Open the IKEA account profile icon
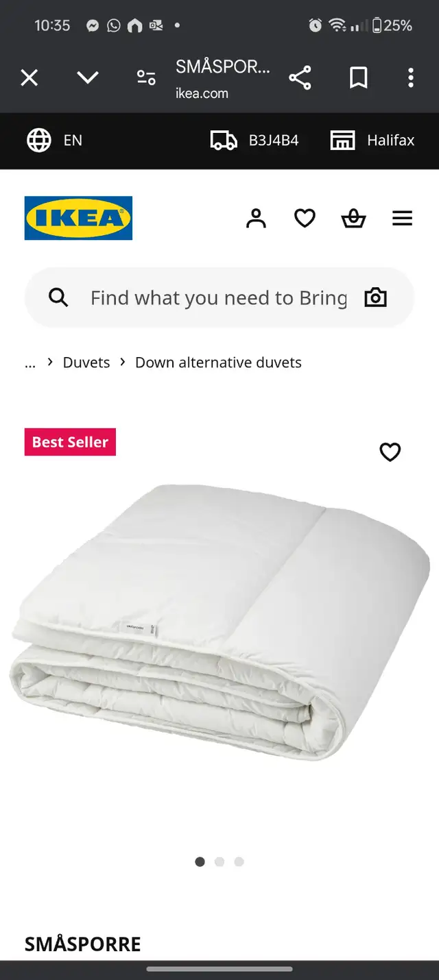This screenshot has height=980, width=439. (256, 219)
